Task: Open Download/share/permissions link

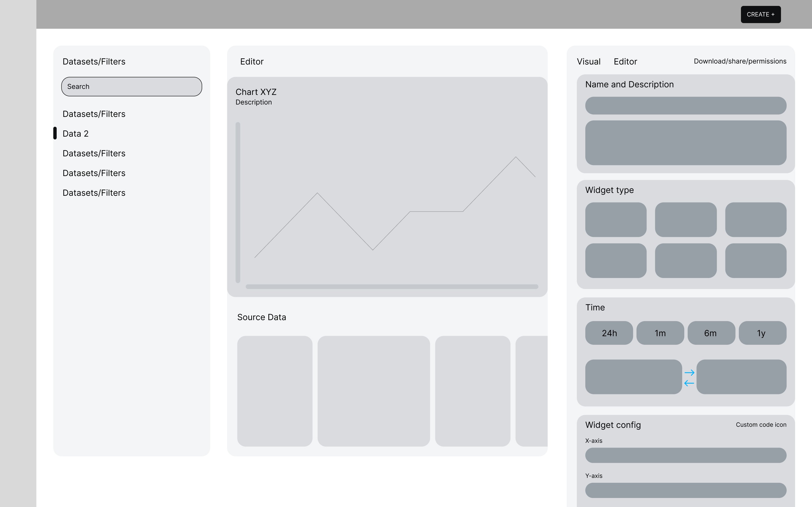Action: (x=740, y=61)
